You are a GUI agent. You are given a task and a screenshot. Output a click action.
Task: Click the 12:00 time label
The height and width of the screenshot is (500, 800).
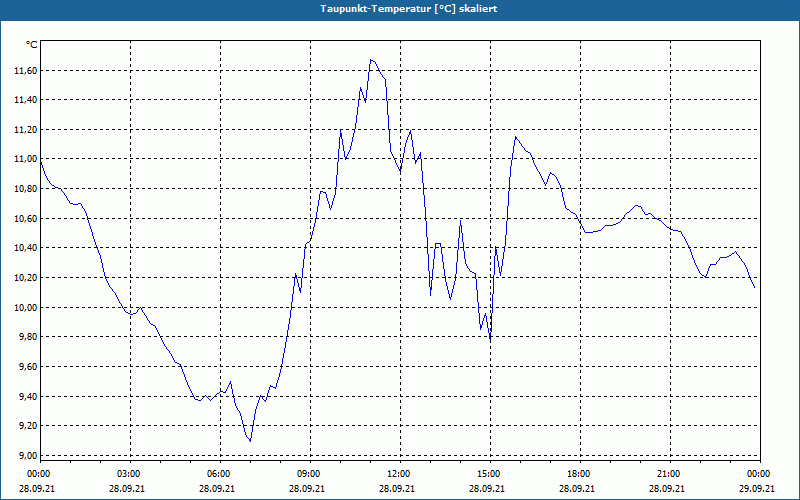(400, 474)
